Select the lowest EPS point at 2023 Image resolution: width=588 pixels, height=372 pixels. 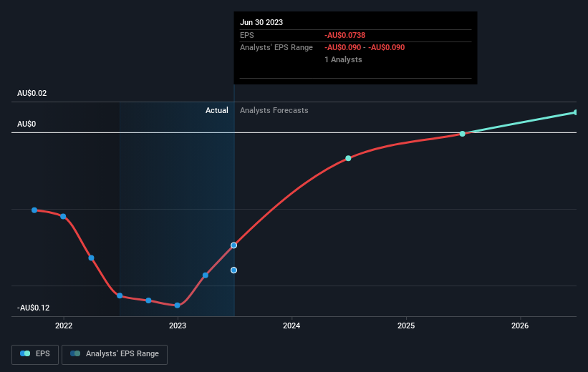178,305
